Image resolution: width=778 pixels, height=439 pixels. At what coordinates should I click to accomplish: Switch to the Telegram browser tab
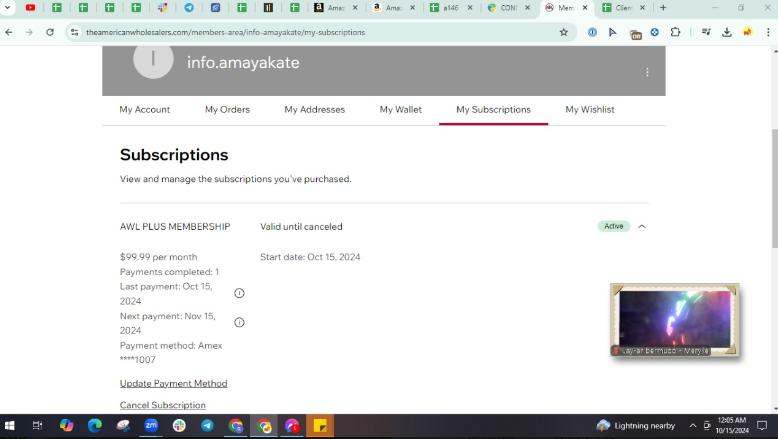[x=189, y=7]
